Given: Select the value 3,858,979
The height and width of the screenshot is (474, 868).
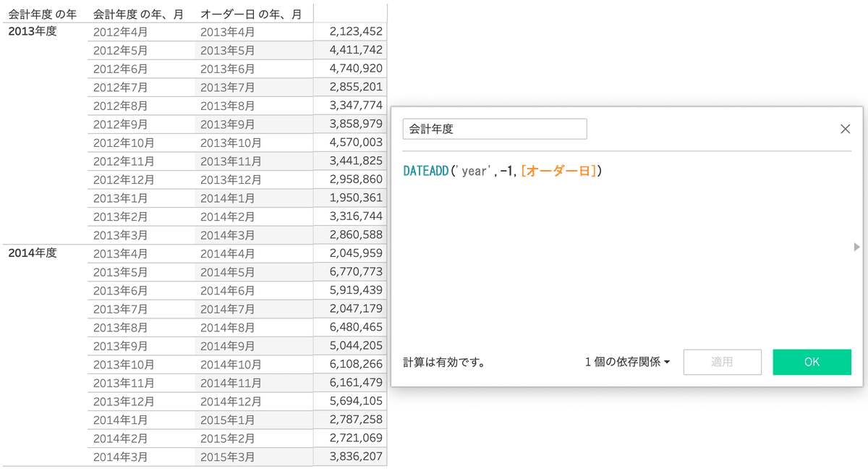Looking at the screenshot, I should tap(356, 123).
